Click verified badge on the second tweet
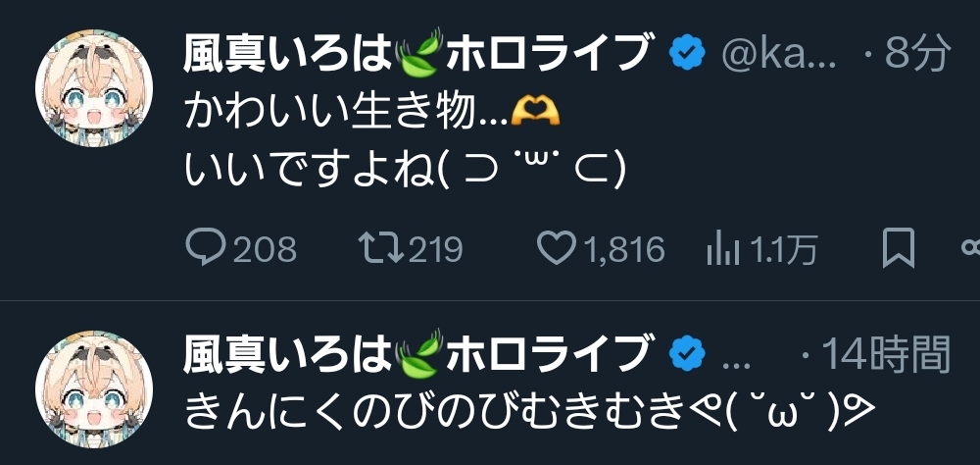Screen dimensions: 980x465 pos(688,354)
